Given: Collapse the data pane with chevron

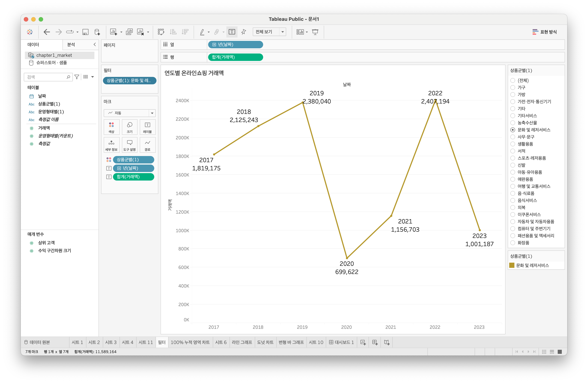Looking at the screenshot, I should pos(95,44).
